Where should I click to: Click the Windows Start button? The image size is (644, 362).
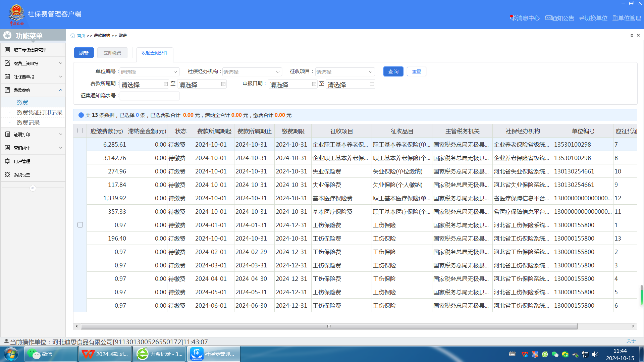pyautogui.click(x=11, y=354)
